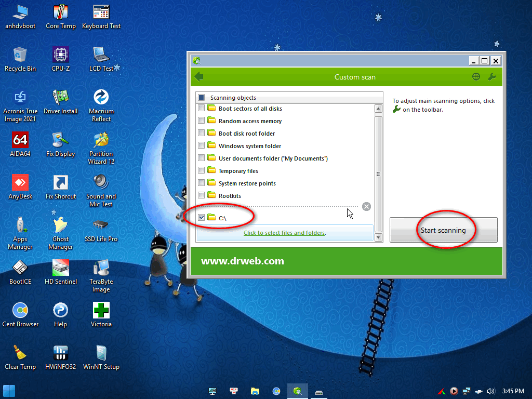
Task: Select the User documents folder checkbox
Action: (x=201, y=158)
